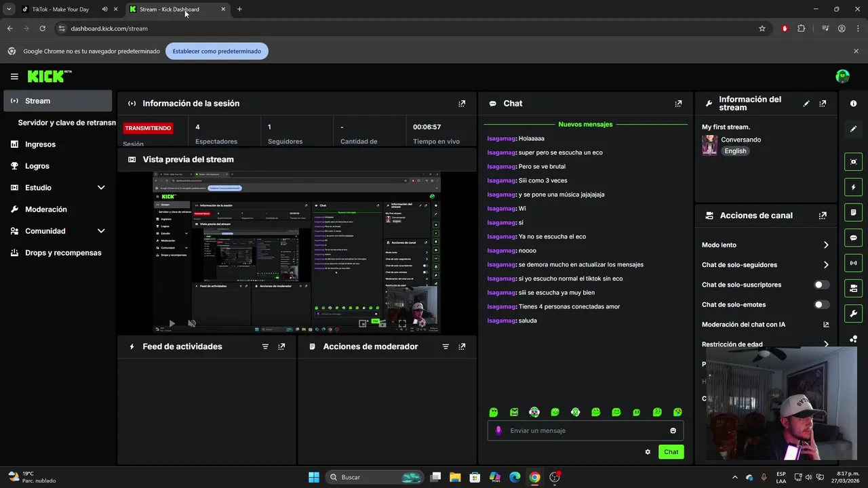Click the English language tag
The height and width of the screenshot is (488, 868).
coord(735,151)
